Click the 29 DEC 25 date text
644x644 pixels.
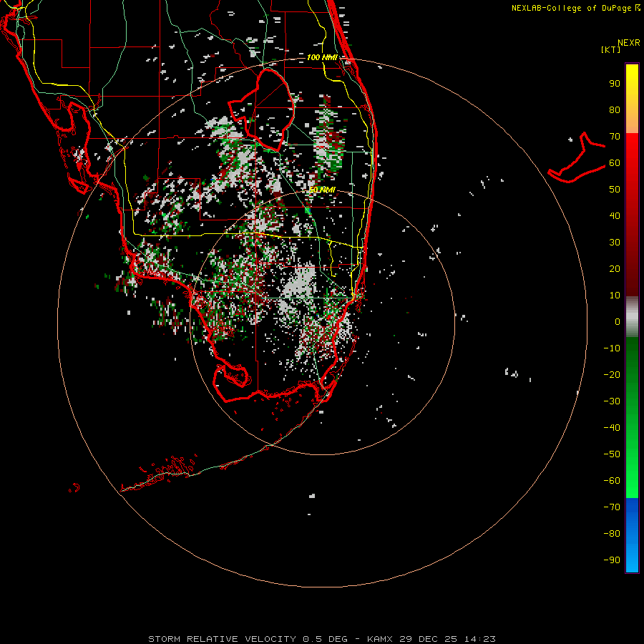coord(429,639)
